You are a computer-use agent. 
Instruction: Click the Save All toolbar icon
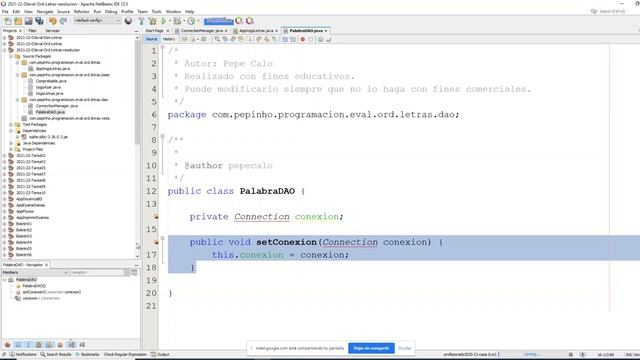point(39,21)
